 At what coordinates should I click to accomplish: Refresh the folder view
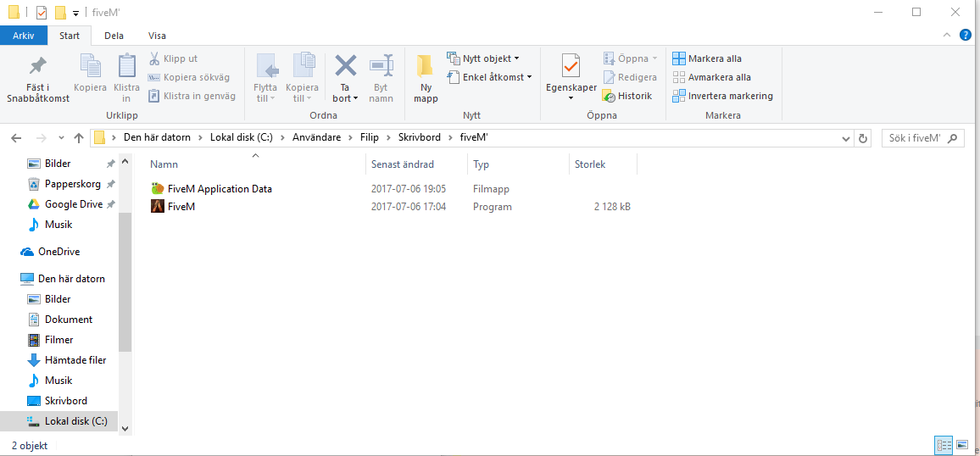(x=863, y=139)
